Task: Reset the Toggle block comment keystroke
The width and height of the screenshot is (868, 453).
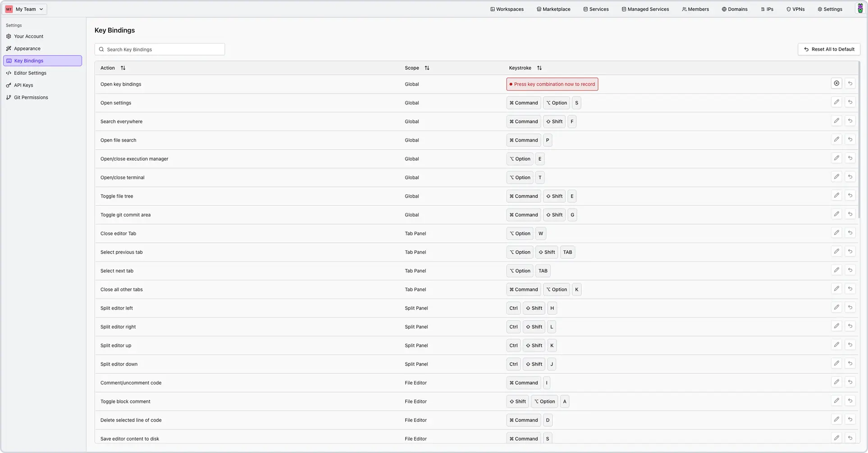Action: 851,400
